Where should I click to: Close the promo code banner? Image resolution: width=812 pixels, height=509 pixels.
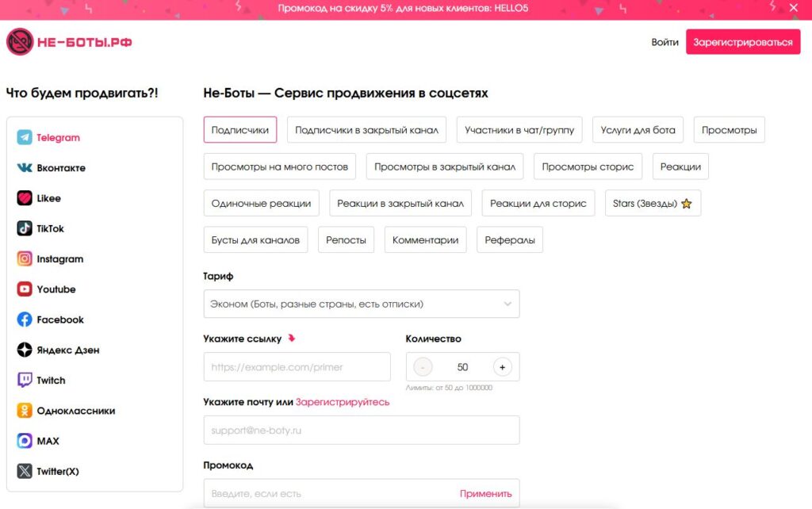pos(793,8)
